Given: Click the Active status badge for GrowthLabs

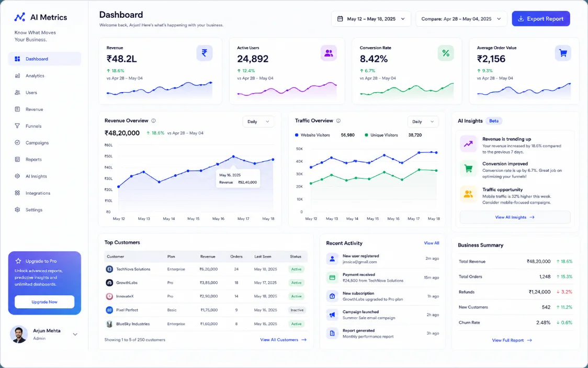Looking at the screenshot, I should click(x=296, y=283).
